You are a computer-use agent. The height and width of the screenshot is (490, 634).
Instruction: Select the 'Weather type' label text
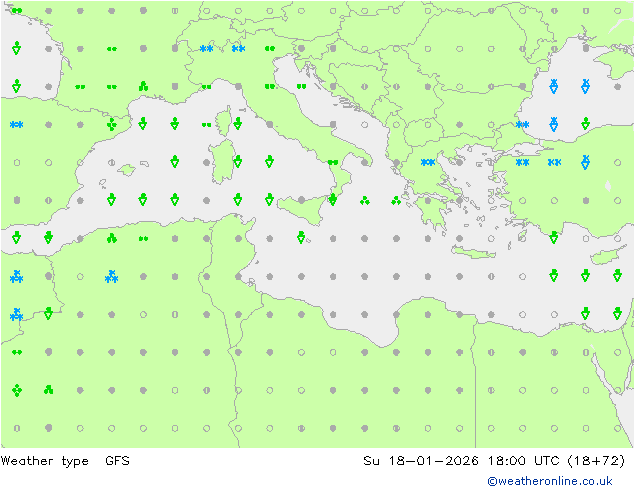click(44, 461)
